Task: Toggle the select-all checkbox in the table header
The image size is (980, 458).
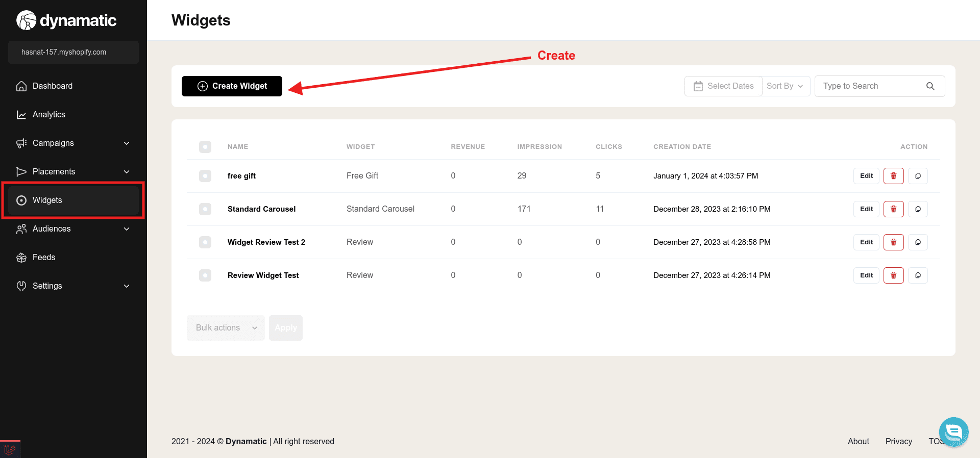Action: pyautogui.click(x=205, y=147)
